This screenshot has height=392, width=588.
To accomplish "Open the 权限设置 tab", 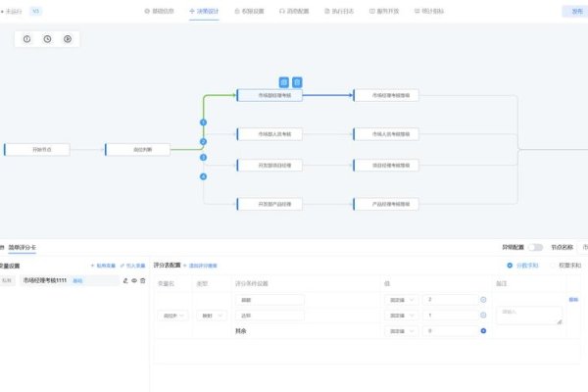I will [x=249, y=11].
